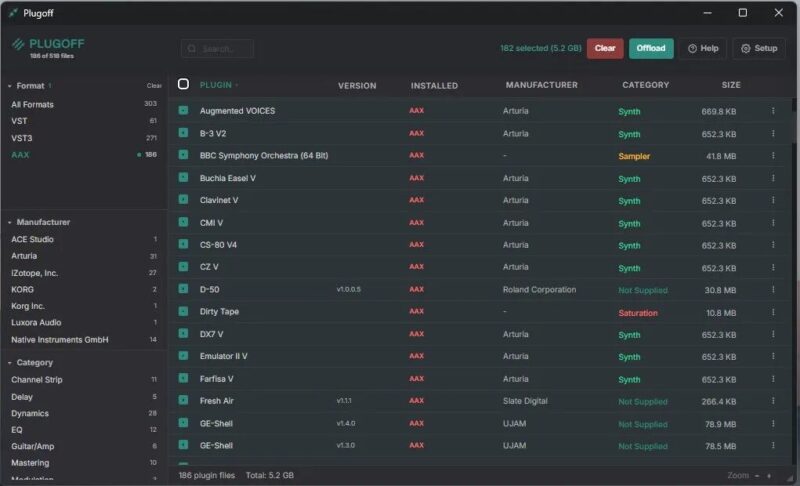Open options for GE-Shell v1.4.0
The width and height of the screenshot is (800, 486).
(773, 423)
